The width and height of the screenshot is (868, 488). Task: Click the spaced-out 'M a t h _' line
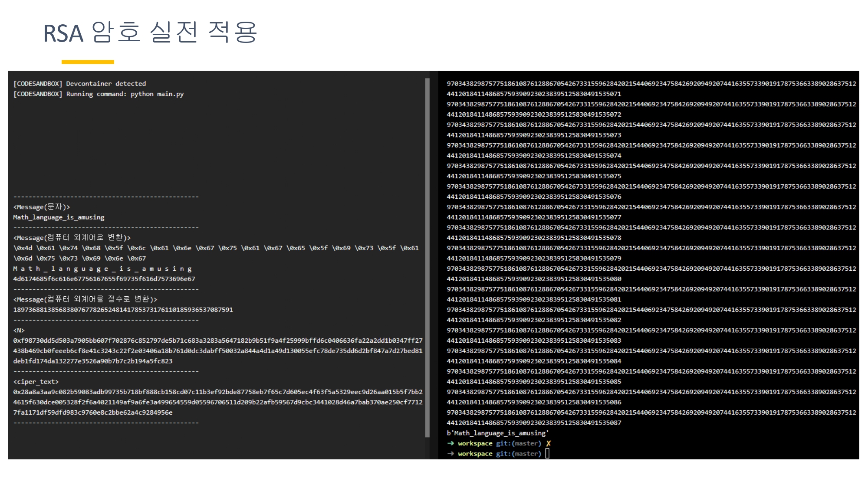pos(102,269)
